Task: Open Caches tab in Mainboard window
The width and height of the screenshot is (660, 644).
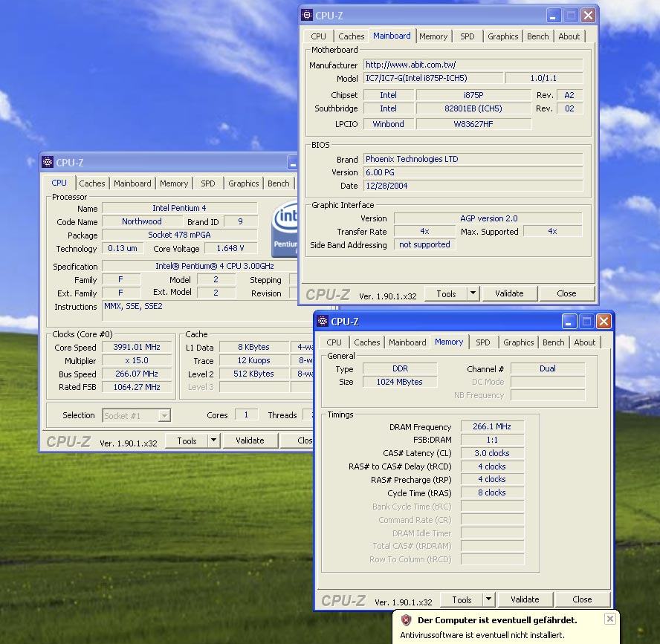Action: 351,36
